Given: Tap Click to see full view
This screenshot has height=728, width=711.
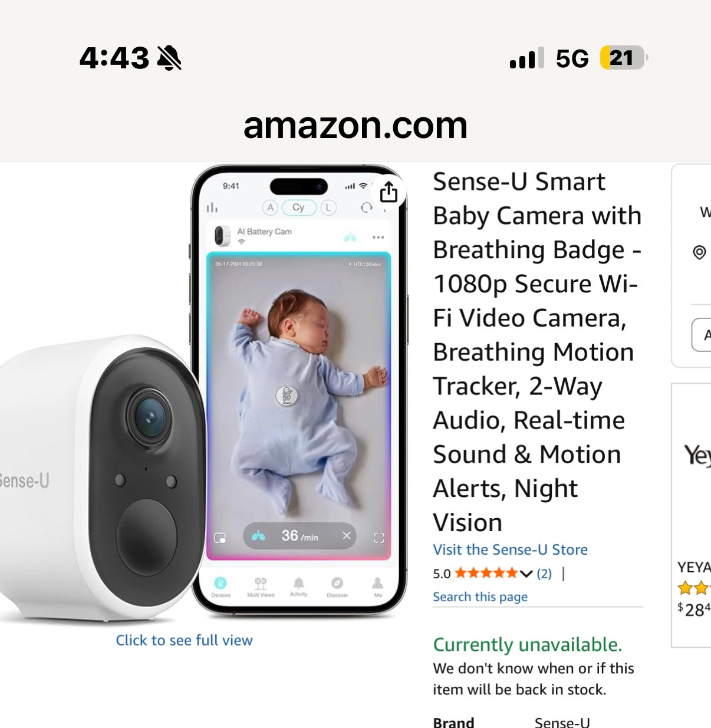Looking at the screenshot, I should (184, 640).
